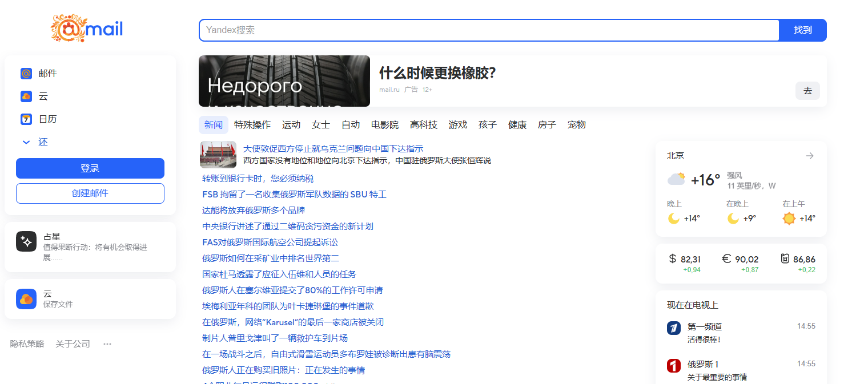Focus the Yandex搜索 search field
Image resolution: width=868 pixels, height=384 pixels.
tap(489, 30)
